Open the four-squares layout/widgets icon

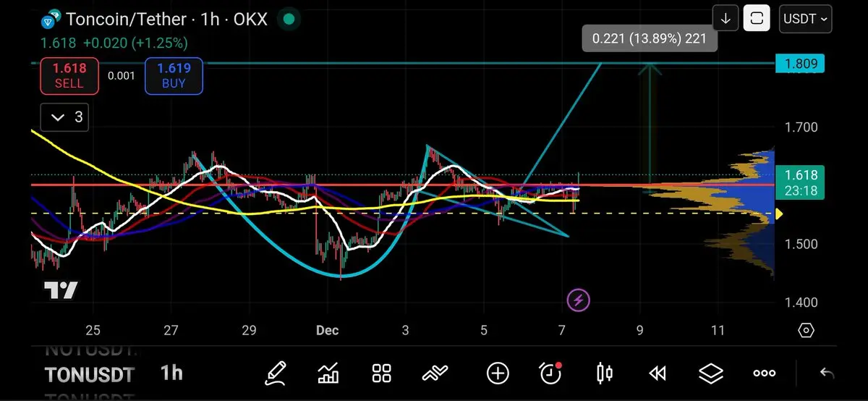(381, 373)
